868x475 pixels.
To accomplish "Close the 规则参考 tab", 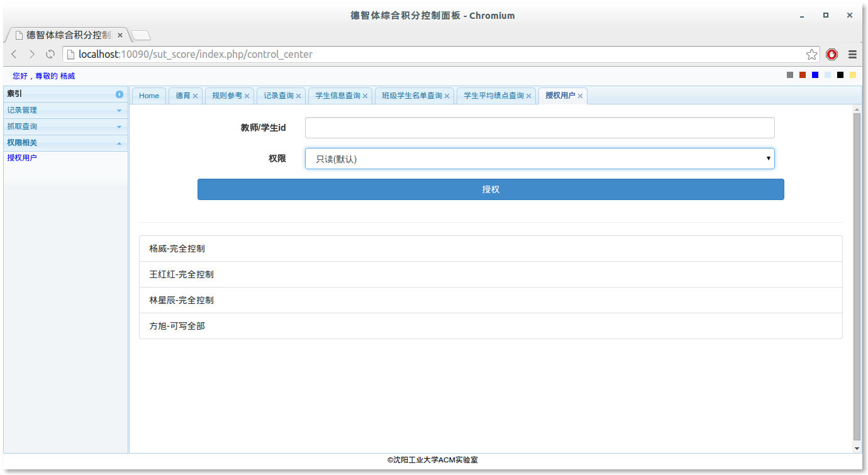I will pos(247,96).
